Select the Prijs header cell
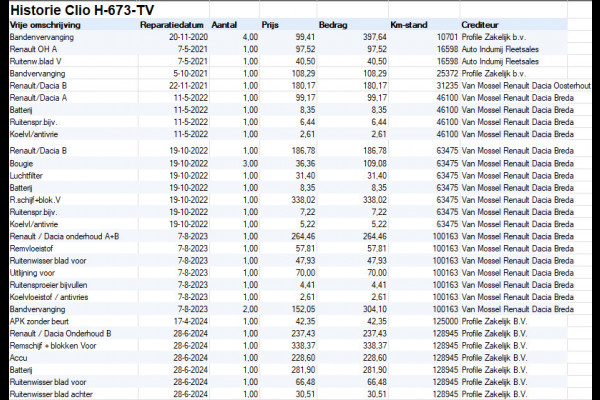 [270, 25]
